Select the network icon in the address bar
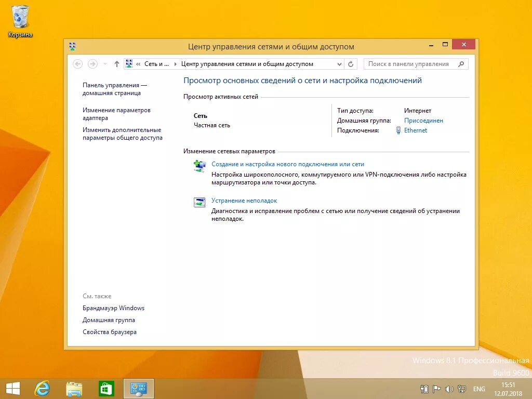Screen dimensions: 532x399 tap(128, 63)
